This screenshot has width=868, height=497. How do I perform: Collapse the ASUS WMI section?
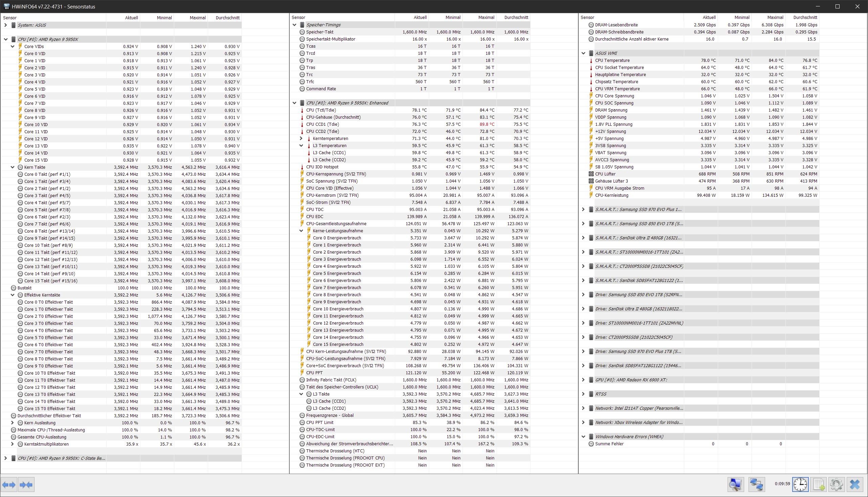click(x=583, y=53)
